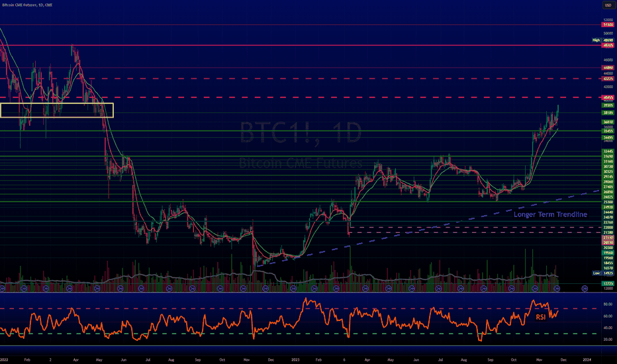Click the 40455 dashed line price label
Screen dimensions: 617x364
608,97
